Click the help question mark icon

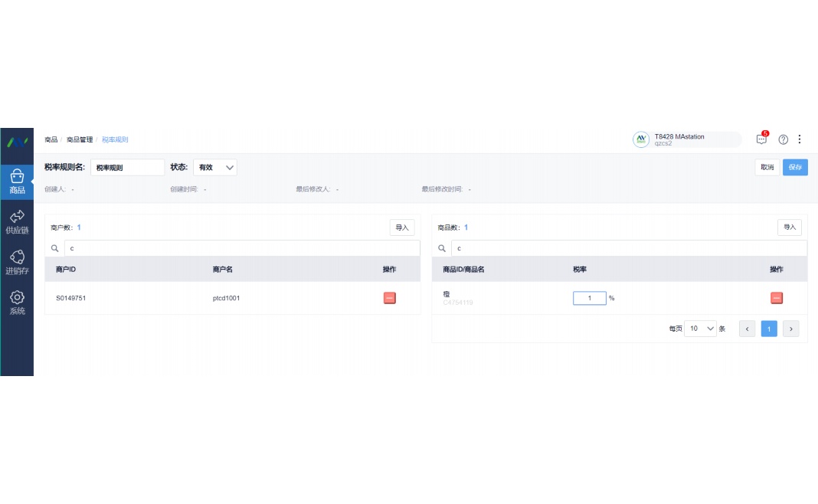pos(783,139)
